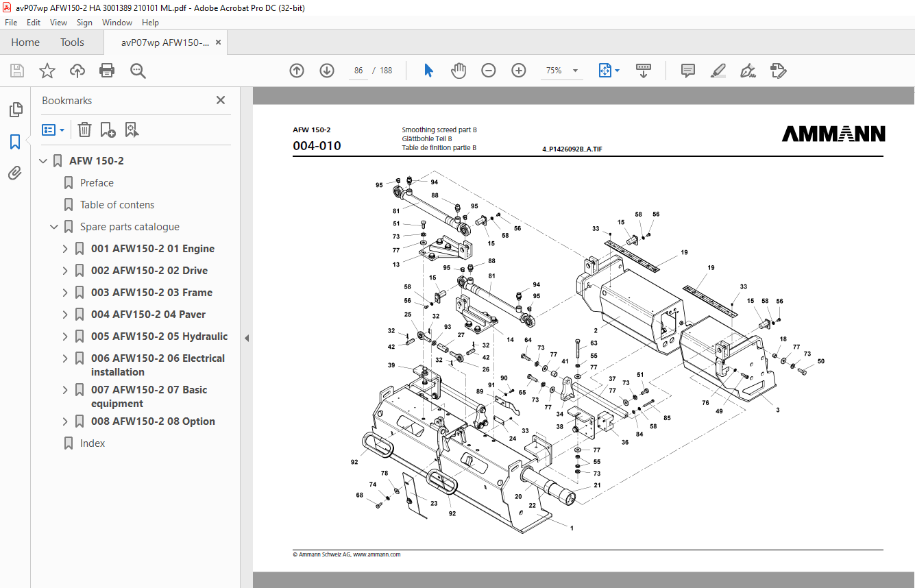Viewport: 915px width, 588px height.
Task: Add a new bookmark
Action: pyautogui.click(x=108, y=130)
